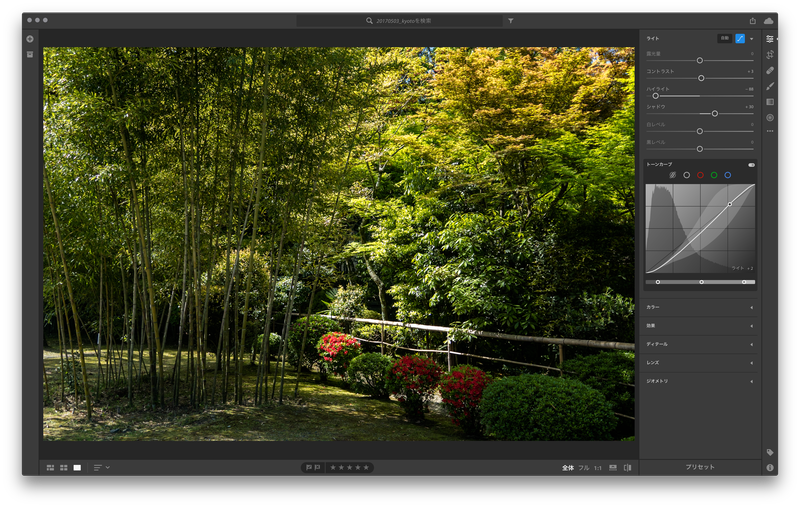800x507 pixels.
Task: Expand the ディテール panel
Action: 700,344
